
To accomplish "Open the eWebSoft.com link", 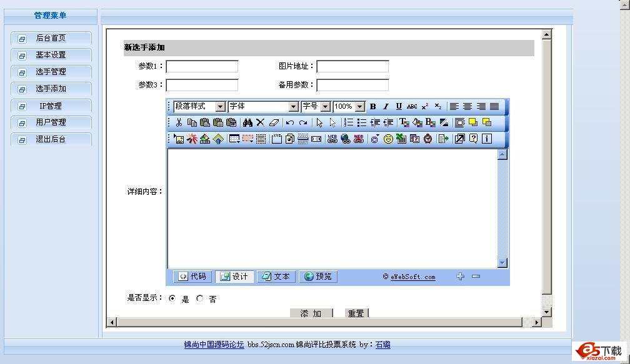I will click(413, 277).
